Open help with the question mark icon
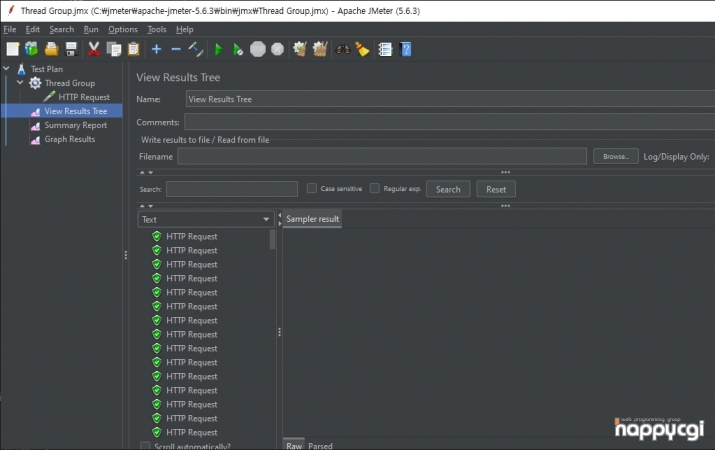Image resolution: width=715 pixels, height=450 pixels. click(405, 49)
